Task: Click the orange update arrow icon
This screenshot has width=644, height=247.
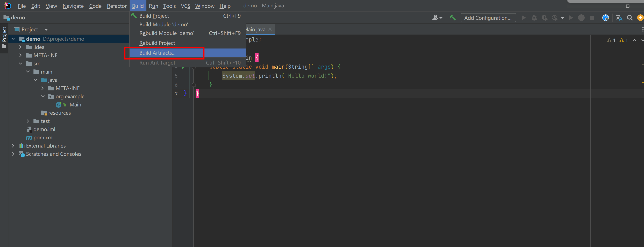Action: click(640, 18)
